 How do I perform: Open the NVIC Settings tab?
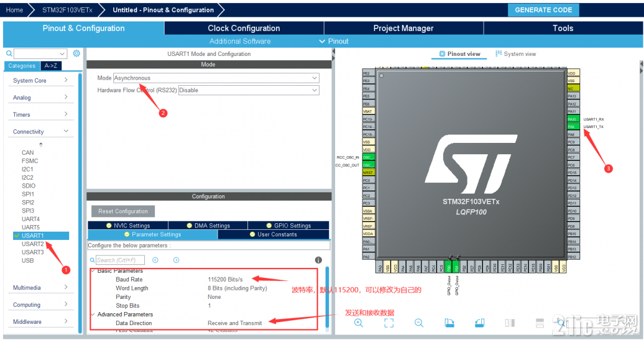coord(128,225)
